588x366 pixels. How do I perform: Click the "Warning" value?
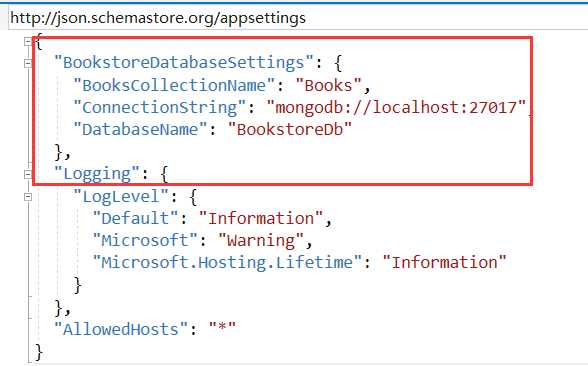pos(261,240)
